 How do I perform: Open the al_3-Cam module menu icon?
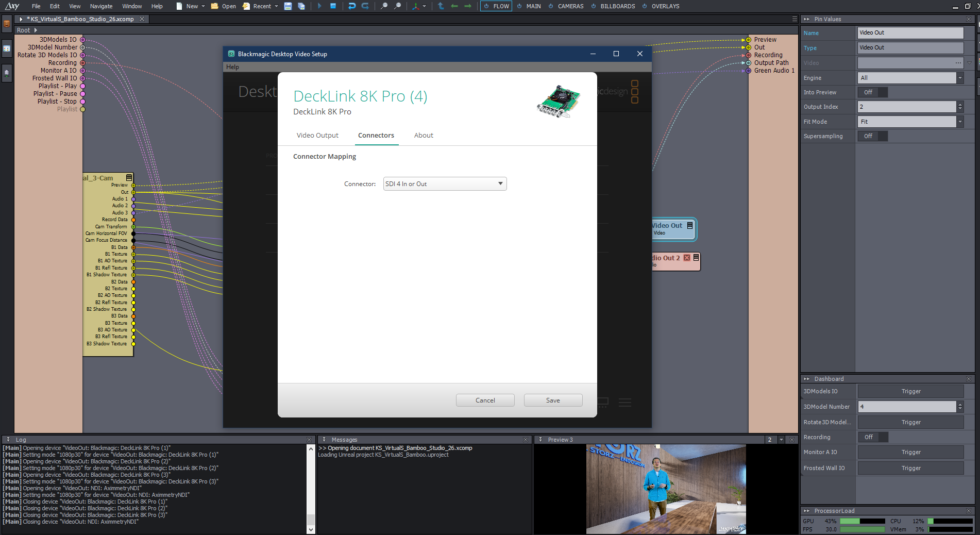coord(129,178)
